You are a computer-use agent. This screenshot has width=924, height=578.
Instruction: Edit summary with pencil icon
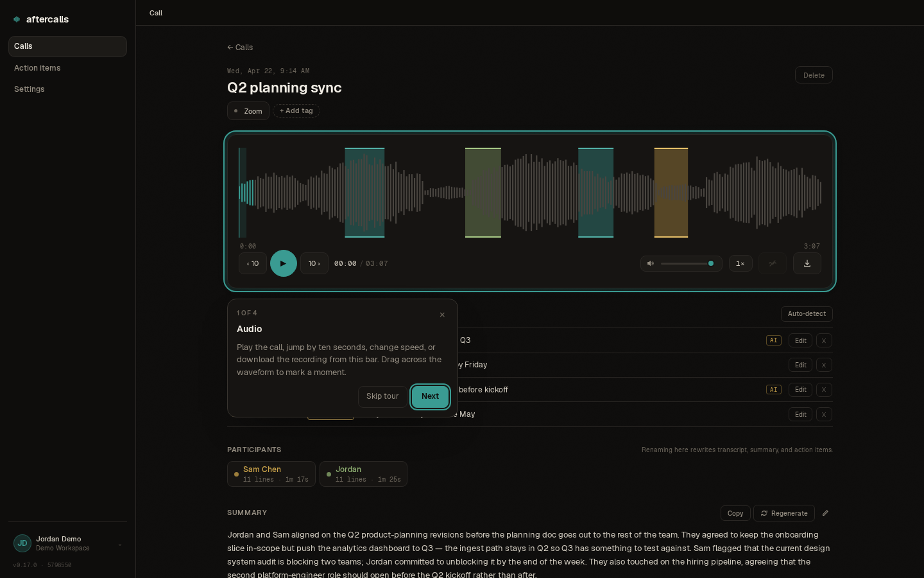pos(825,513)
